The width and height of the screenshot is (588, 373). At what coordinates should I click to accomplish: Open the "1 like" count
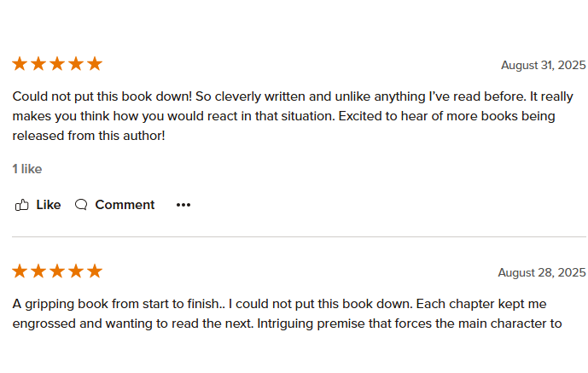[x=27, y=169]
